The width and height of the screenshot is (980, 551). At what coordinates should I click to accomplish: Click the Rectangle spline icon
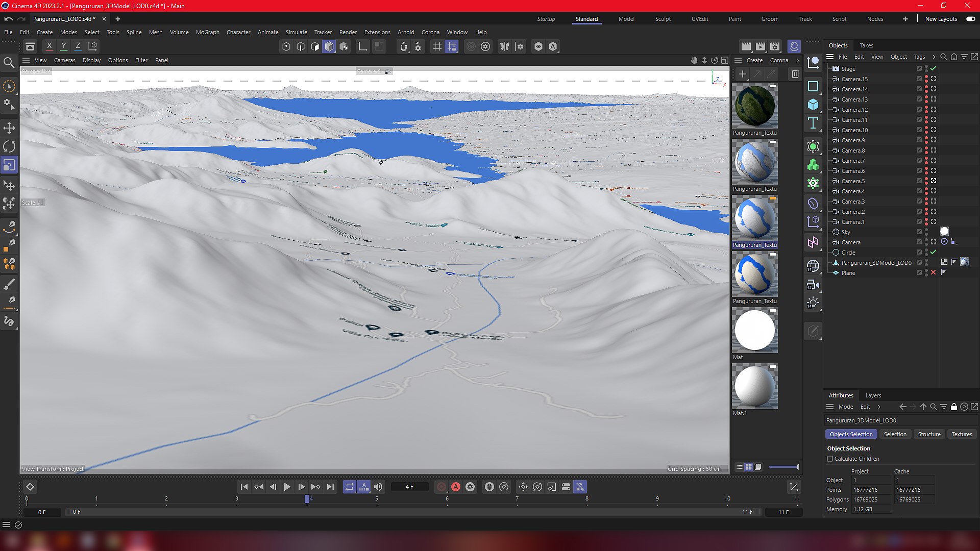click(813, 86)
